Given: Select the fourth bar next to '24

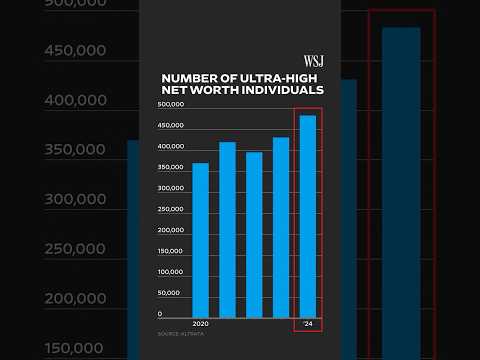Looking at the screenshot, I should 281,227.
